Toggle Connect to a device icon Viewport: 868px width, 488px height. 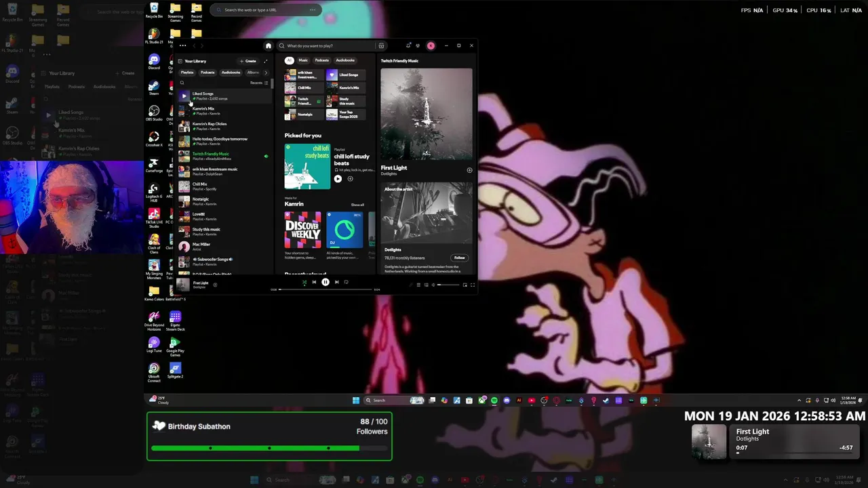[426, 285]
